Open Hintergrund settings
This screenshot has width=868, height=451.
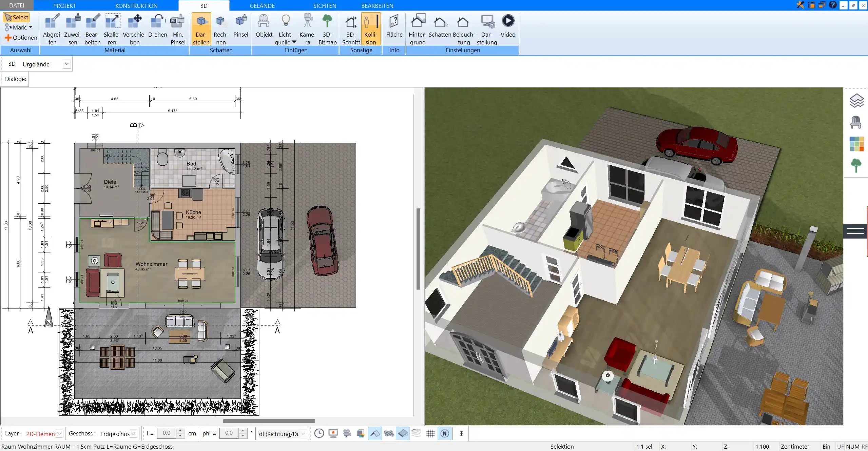click(x=418, y=29)
